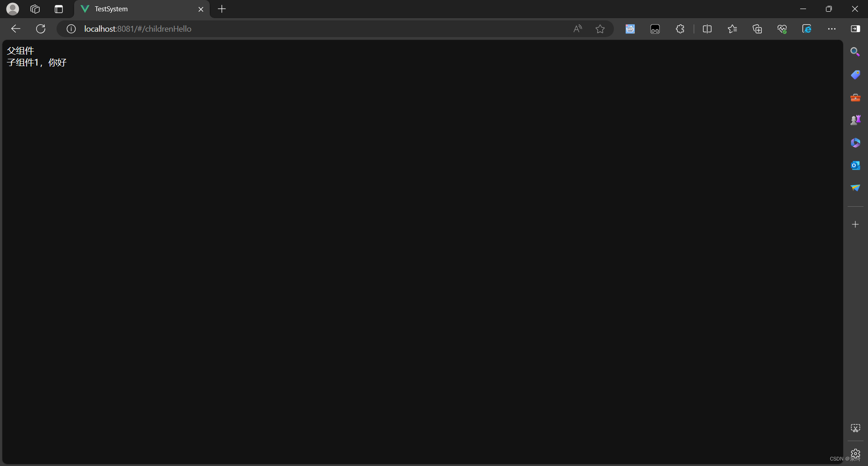Viewport: 868px width, 466px height.
Task: Open the Edge IE mode icon
Action: pos(807,29)
